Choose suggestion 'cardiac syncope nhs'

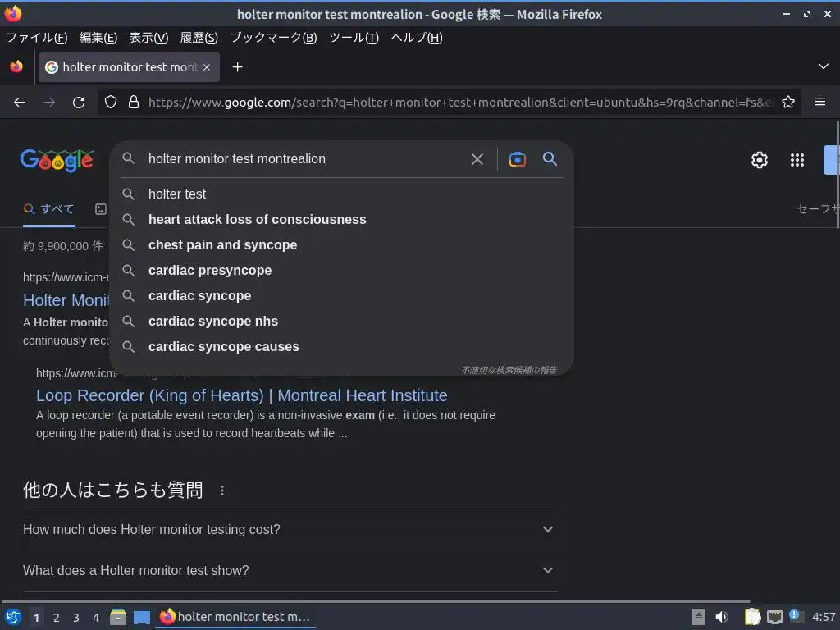coord(341,322)
